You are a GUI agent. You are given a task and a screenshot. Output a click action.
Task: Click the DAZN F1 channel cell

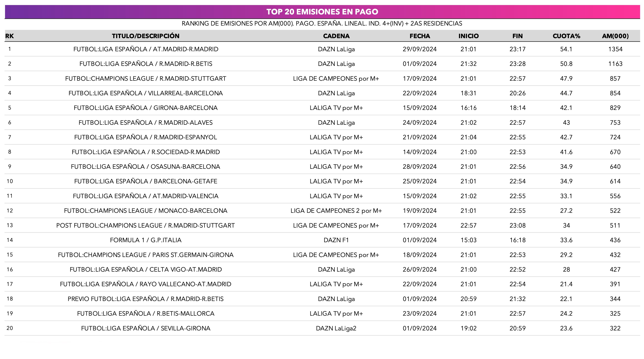pos(336,240)
